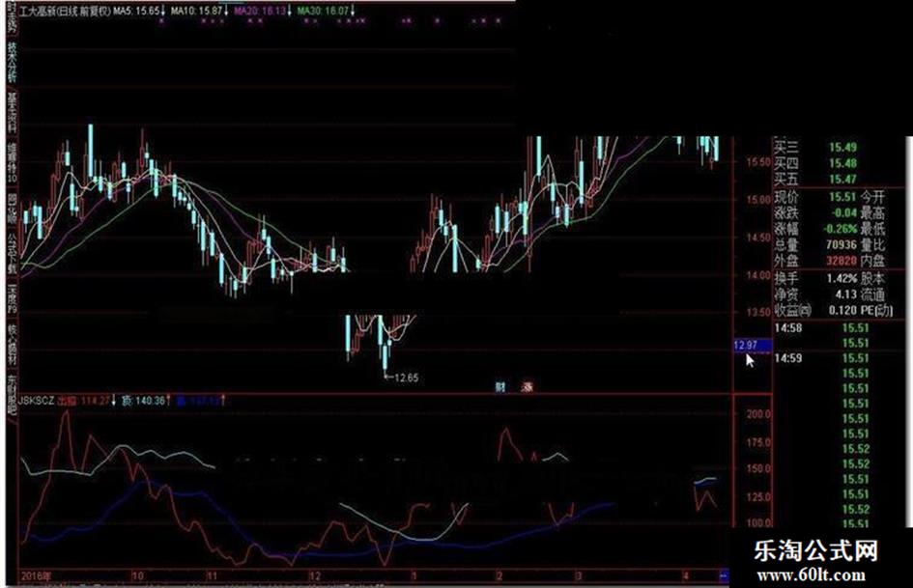Click the 140.36 indicator value
Screen dimensions: 913x588
[150, 401]
